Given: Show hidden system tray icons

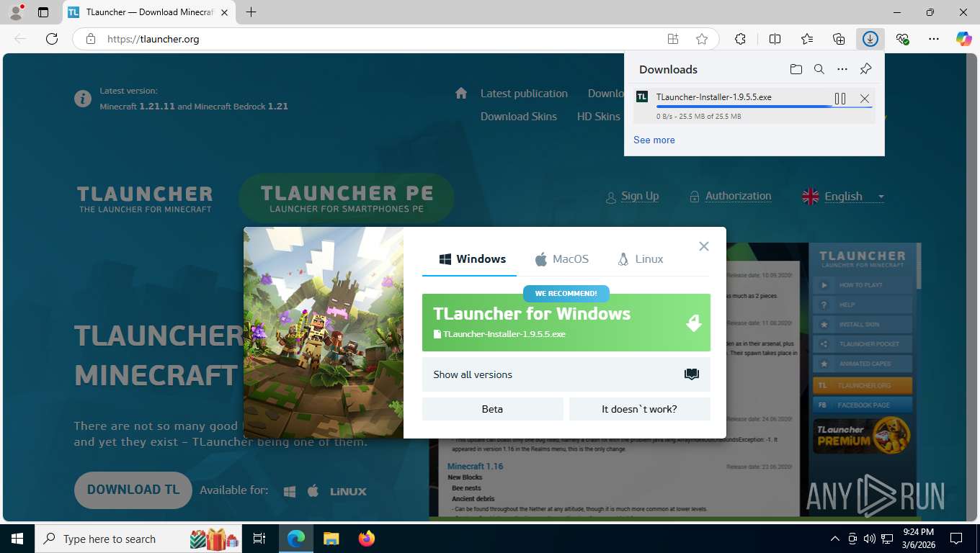Looking at the screenshot, I should (x=835, y=539).
